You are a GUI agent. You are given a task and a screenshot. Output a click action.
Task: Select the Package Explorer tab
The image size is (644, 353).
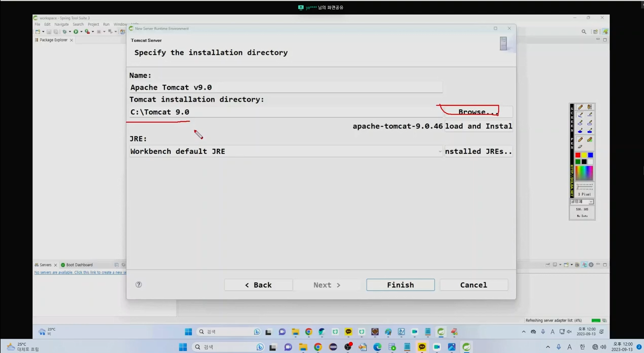click(x=53, y=40)
